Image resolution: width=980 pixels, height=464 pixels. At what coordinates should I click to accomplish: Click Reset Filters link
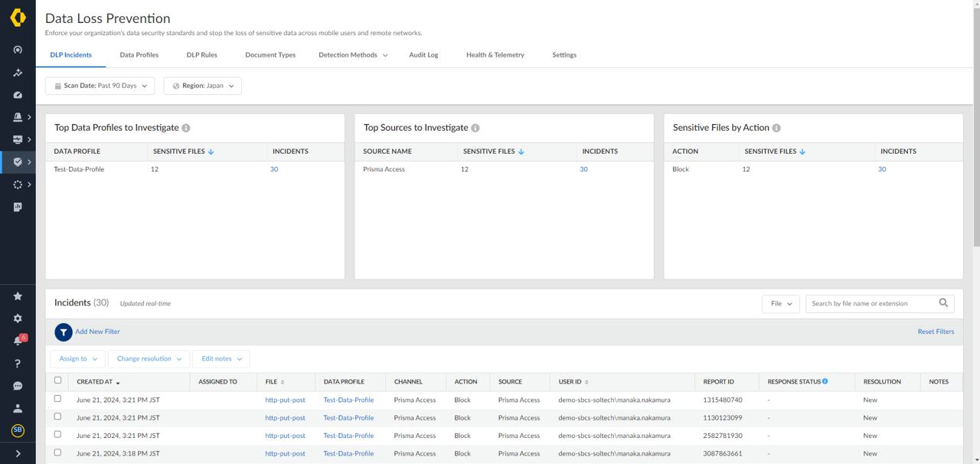click(936, 332)
